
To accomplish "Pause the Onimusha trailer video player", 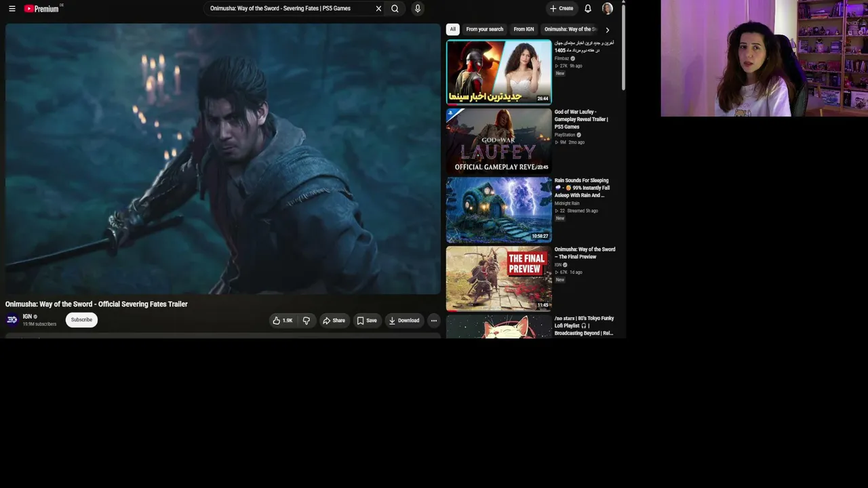I will [222, 159].
